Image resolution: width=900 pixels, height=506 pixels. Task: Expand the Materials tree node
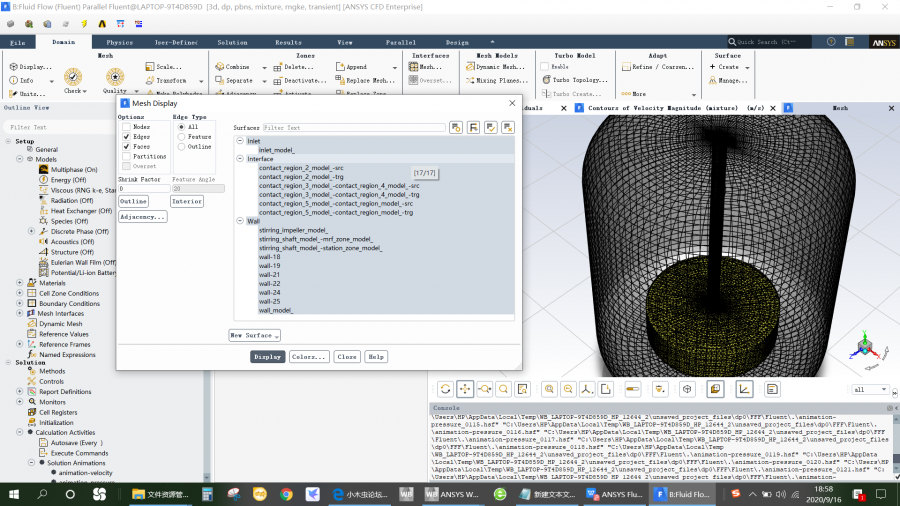(x=19, y=283)
